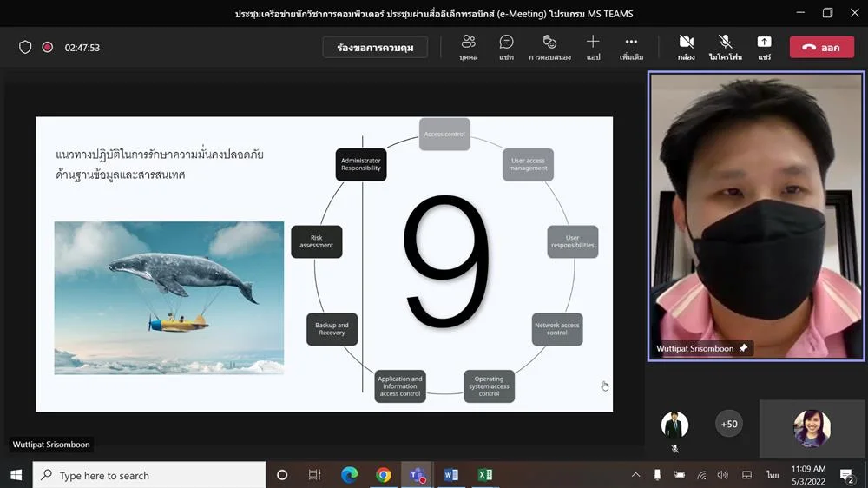Image resolution: width=868 pixels, height=488 pixels.
Task: Share content (แชร์) button
Action: pos(764,47)
